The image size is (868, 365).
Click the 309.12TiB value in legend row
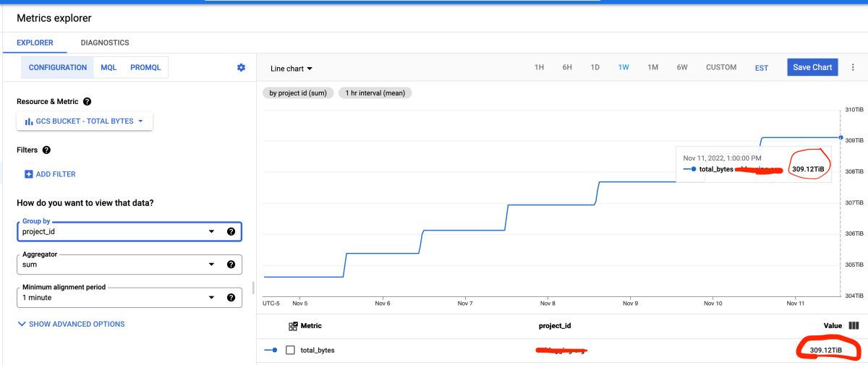click(825, 350)
